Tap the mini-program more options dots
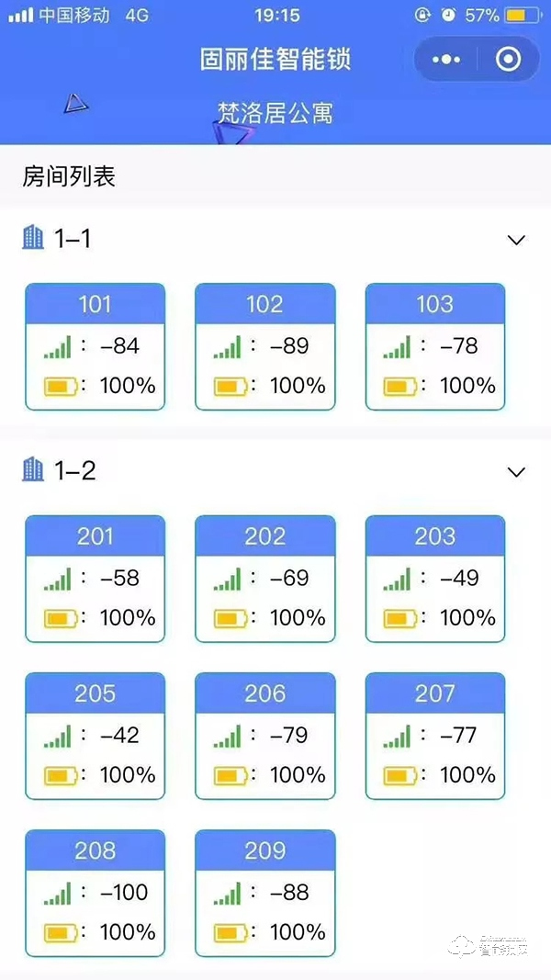The image size is (551, 980). 446,60
